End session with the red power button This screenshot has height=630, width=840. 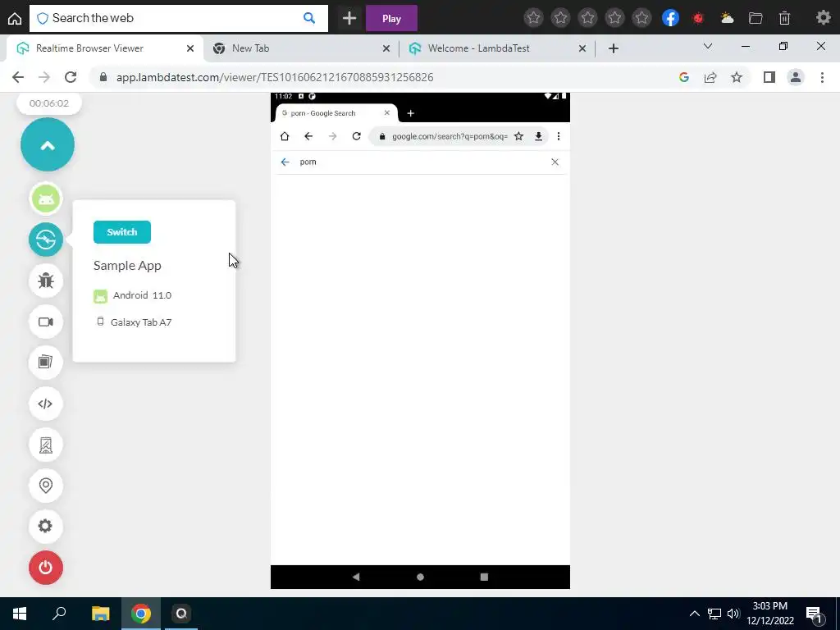[46, 568]
